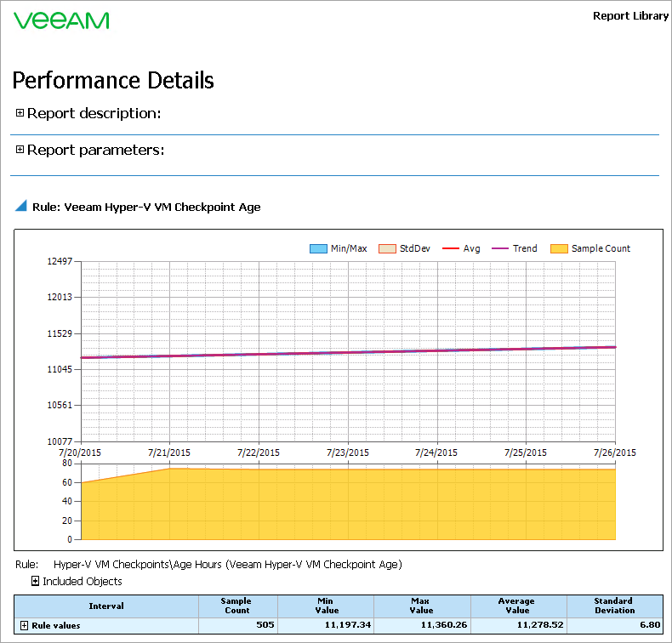
Task: Click the 7/23/2015 x-axis date label
Action: click(x=348, y=452)
